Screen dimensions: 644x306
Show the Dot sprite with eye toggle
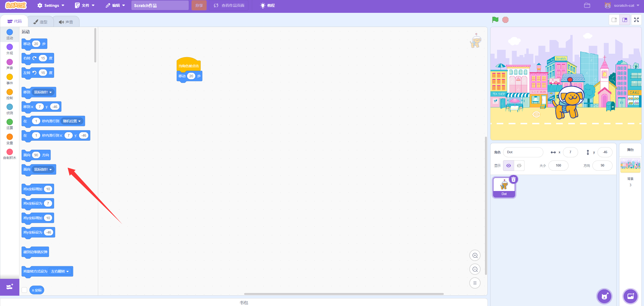pyautogui.click(x=509, y=165)
